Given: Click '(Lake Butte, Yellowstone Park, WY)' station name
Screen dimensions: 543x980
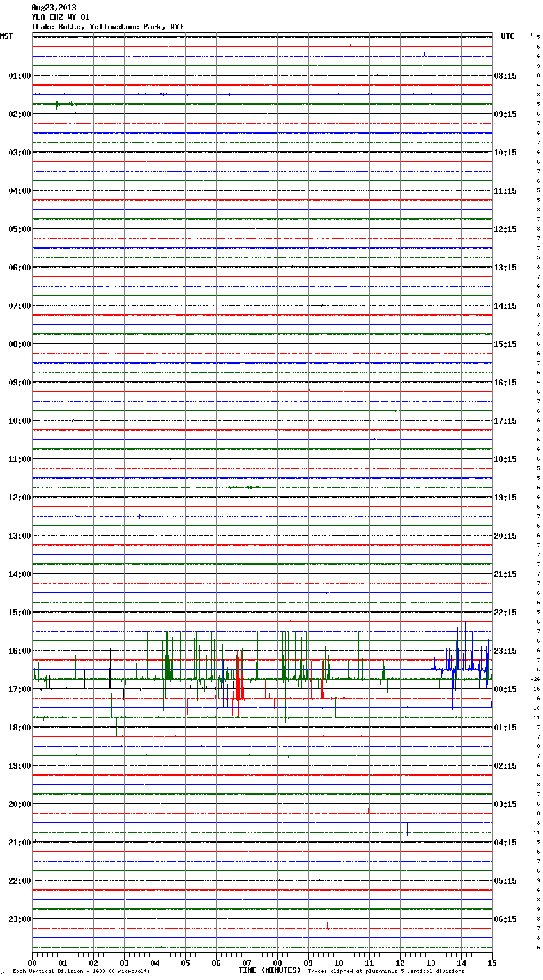Looking at the screenshot, I should coord(107,27).
